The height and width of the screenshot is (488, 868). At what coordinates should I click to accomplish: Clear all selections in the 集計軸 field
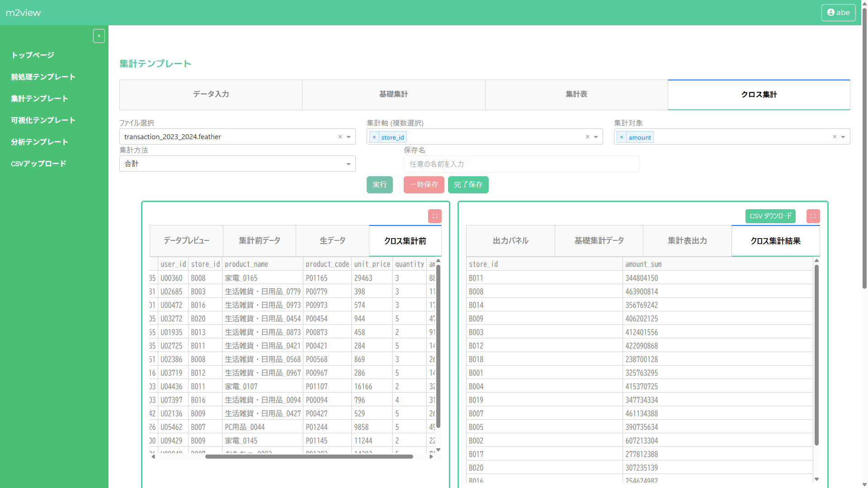(x=587, y=136)
